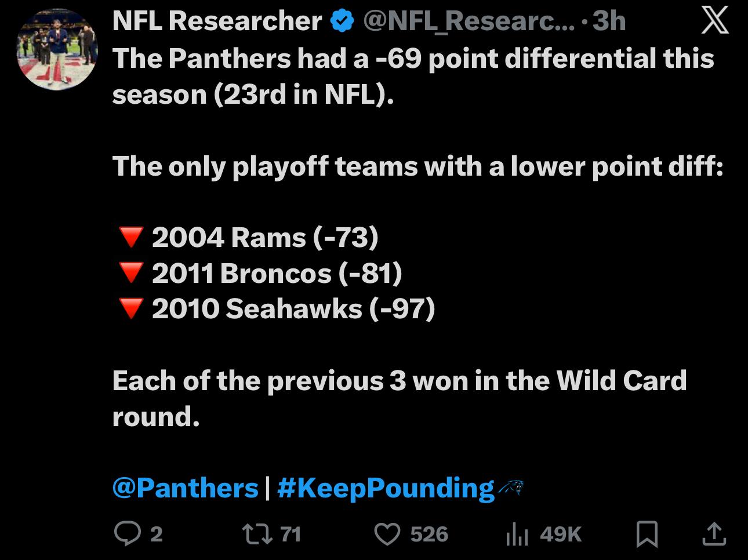Click the X logo icon at top right
The width and height of the screenshot is (748, 560).
point(714,22)
